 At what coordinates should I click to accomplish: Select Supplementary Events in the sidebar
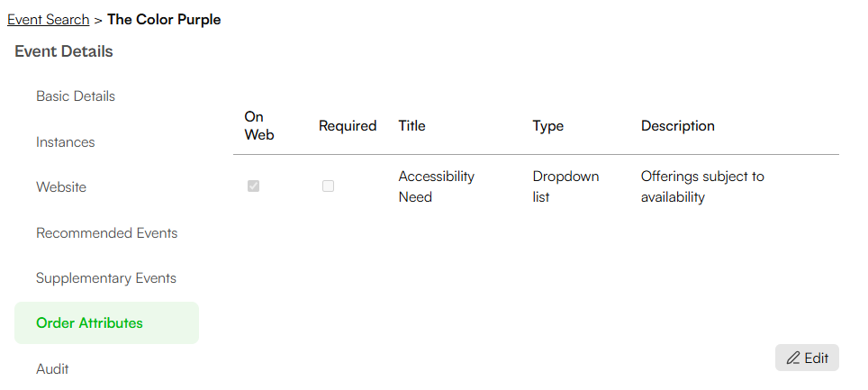(106, 277)
